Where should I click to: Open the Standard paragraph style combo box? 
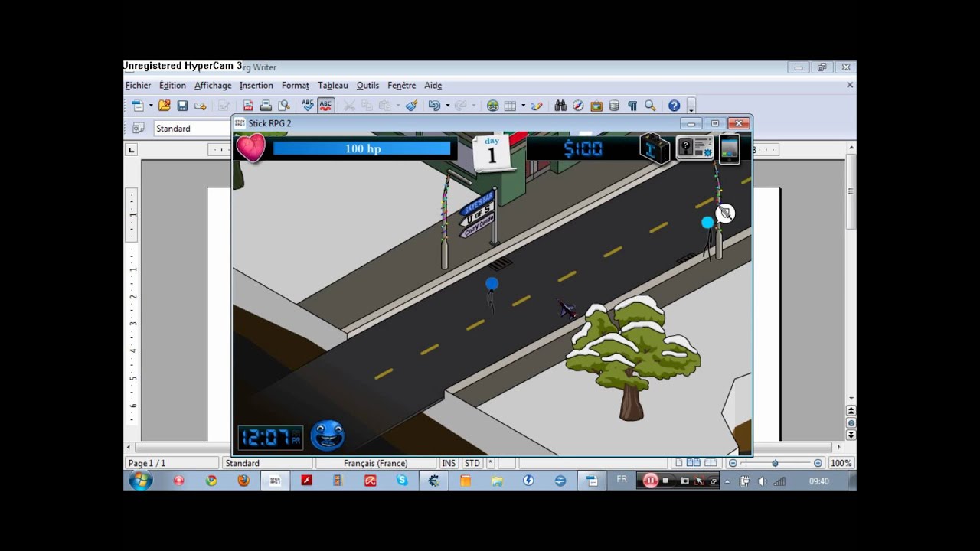tap(193, 128)
